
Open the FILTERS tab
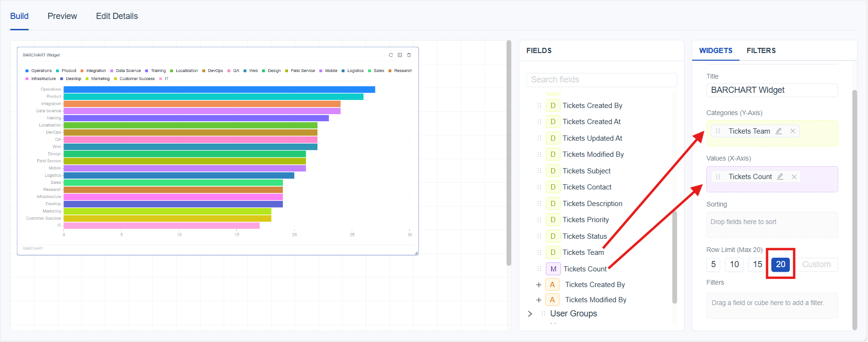pos(761,51)
